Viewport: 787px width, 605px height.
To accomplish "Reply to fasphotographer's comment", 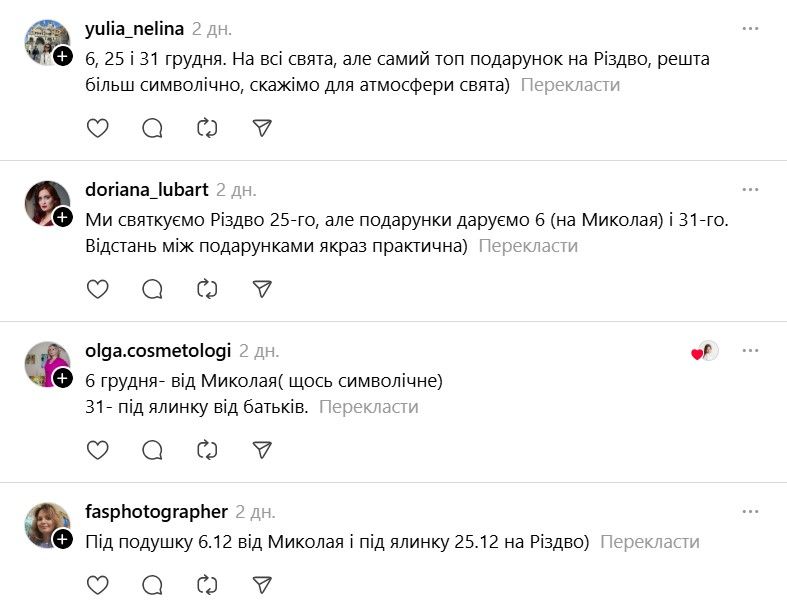I will [x=152, y=585].
